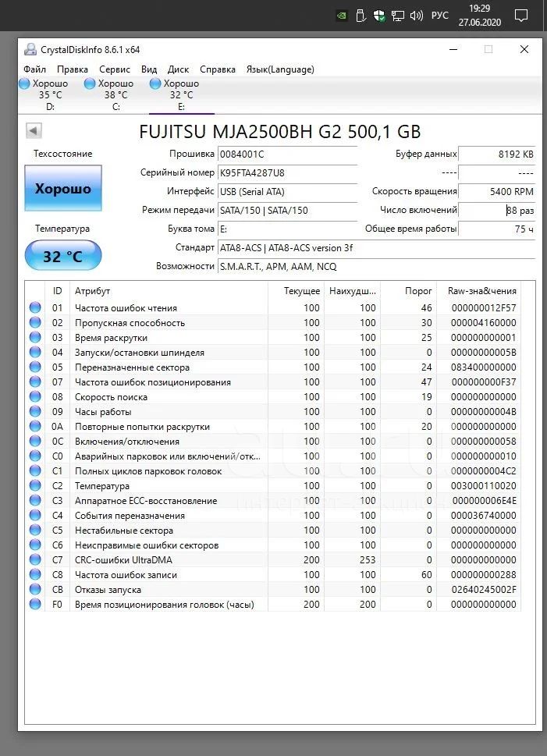Screen dimensions: 547x756
Task: Select row Запуски/остановки шпинделя
Action: 273,352
